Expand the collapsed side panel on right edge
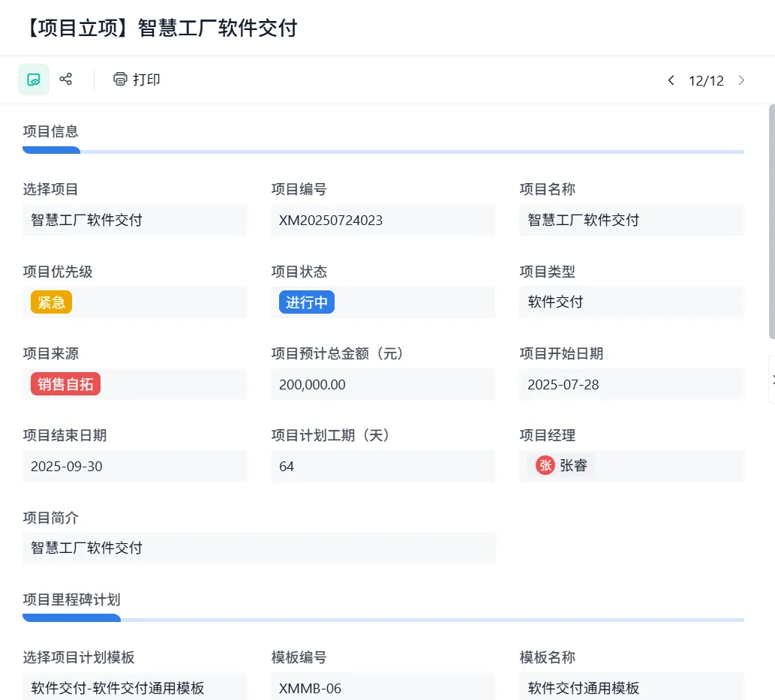Viewport: 775px width, 700px height. 771,380
